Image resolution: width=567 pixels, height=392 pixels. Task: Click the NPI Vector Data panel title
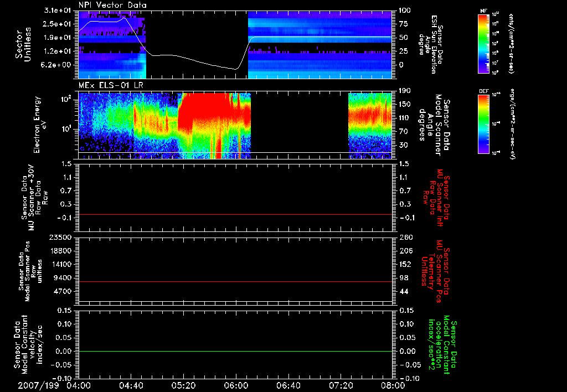point(112,5)
